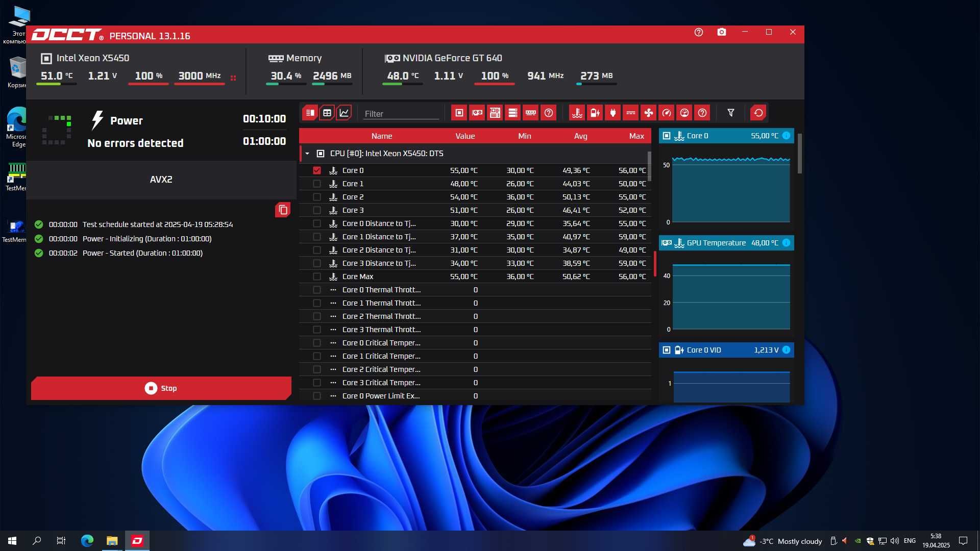Stop the running Power test
The image size is (980, 551).
[161, 388]
